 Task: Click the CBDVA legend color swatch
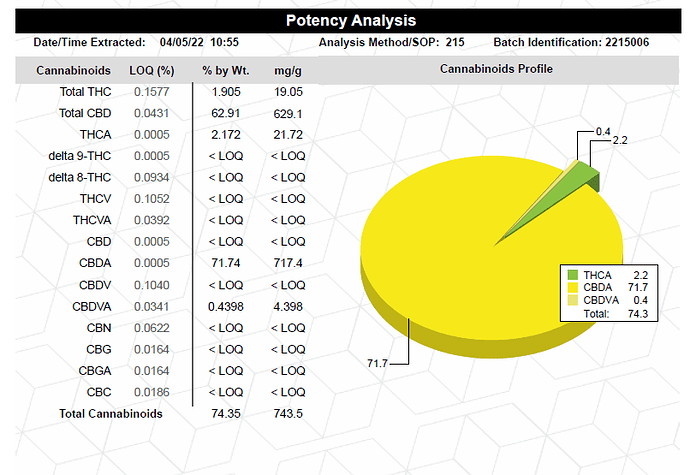point(573,300)
